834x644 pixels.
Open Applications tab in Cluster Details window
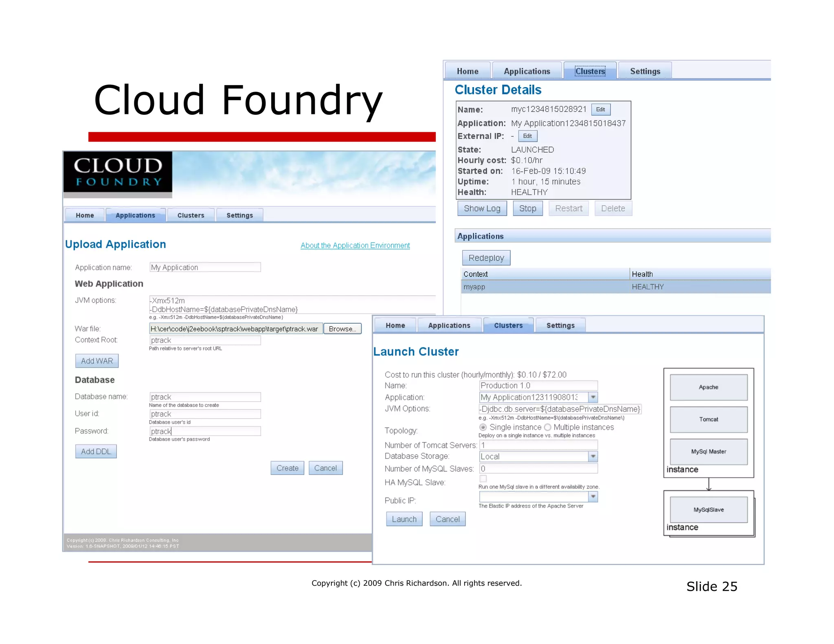click(x=527, y=71)
